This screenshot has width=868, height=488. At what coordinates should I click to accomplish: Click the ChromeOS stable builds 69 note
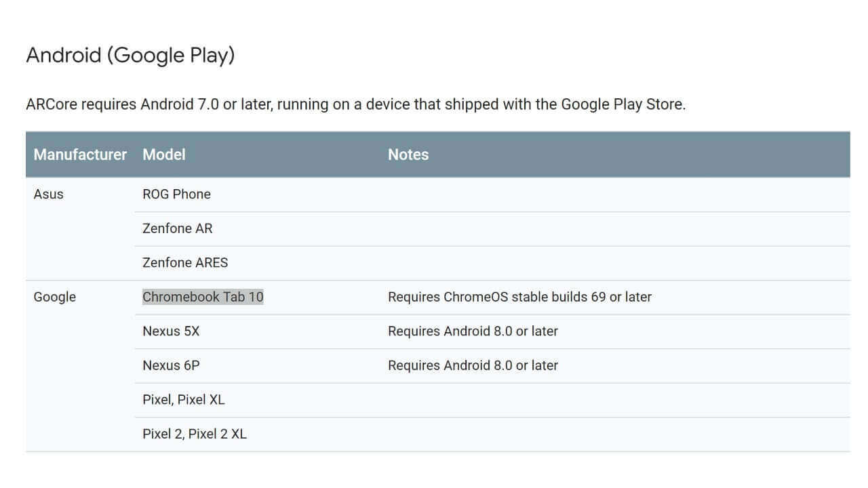(x=519, y=297)
